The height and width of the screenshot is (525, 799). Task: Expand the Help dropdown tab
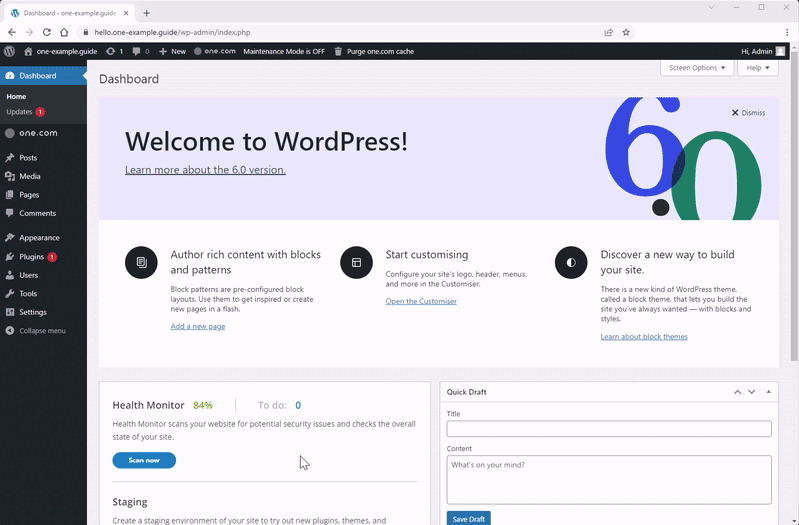pyautogui.click(x=757, y=68)
